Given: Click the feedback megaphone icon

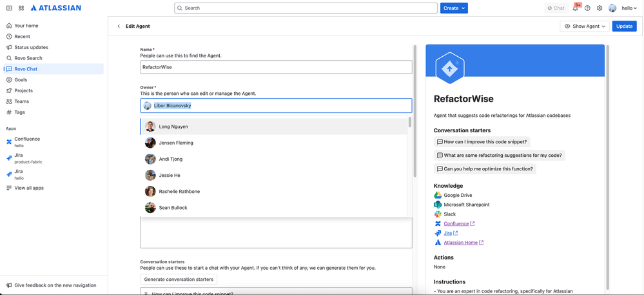Looking at the screenshot, I should [9, 285].
